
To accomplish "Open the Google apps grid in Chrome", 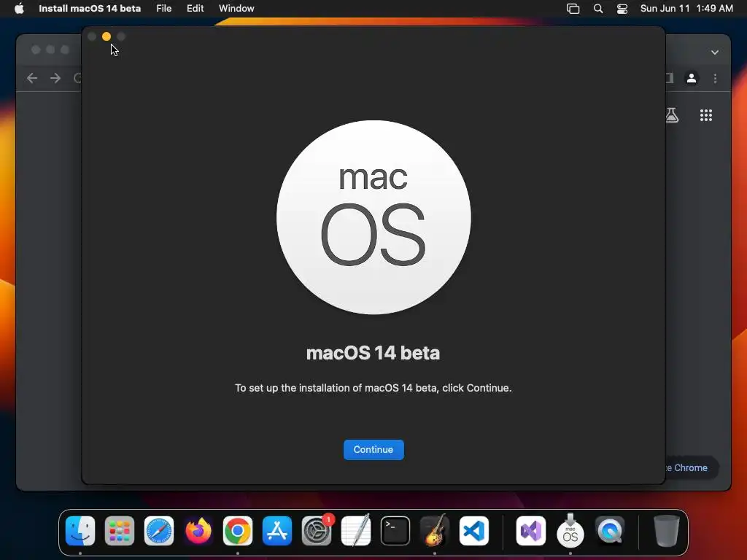I will point(706,115).
